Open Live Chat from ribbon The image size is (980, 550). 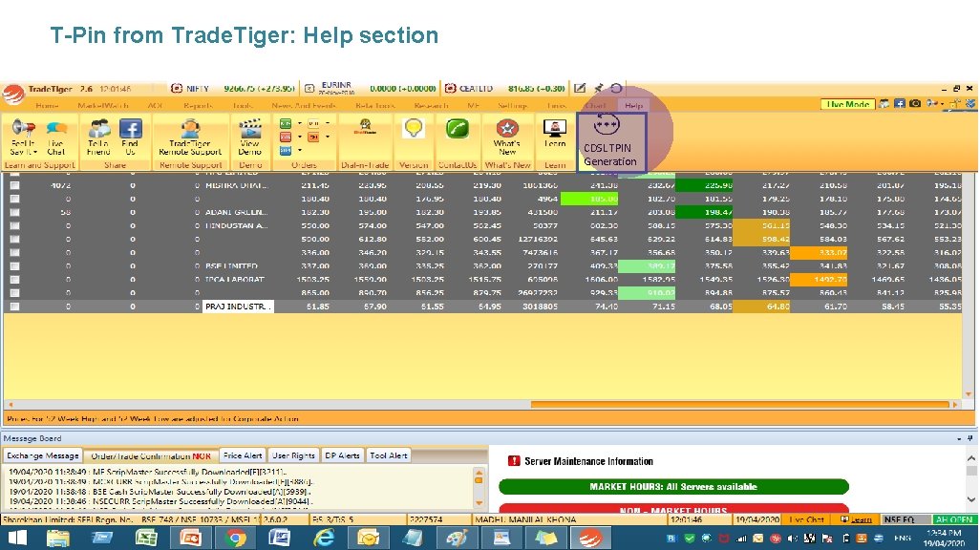click(x=56, y=137)
